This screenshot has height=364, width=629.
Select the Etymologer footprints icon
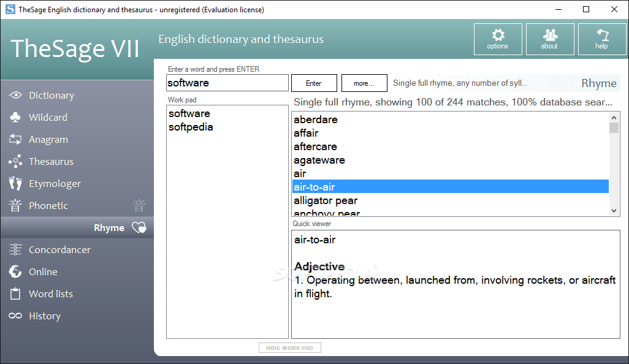pyautogui.click(x=15, y=184)
